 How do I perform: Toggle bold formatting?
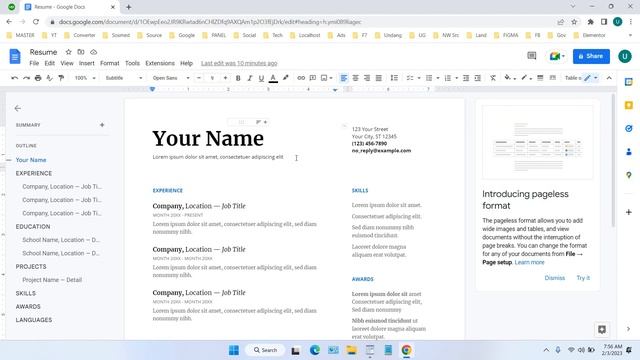[x=238, y=78]
